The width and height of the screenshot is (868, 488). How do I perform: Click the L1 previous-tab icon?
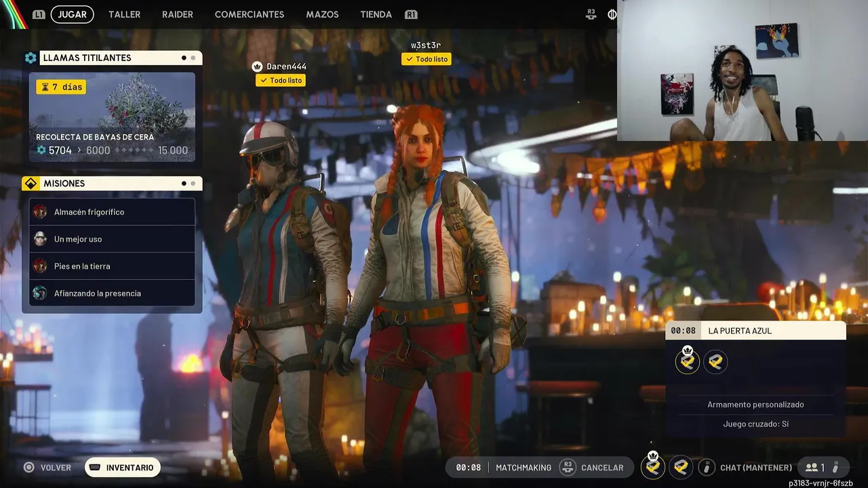pos(39,14)
